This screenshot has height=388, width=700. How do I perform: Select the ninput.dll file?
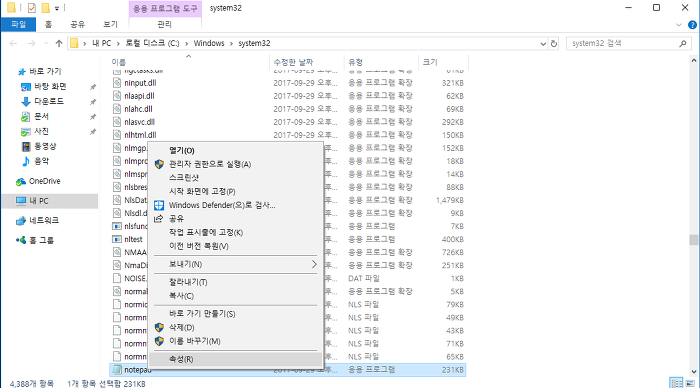pos(140,83)
